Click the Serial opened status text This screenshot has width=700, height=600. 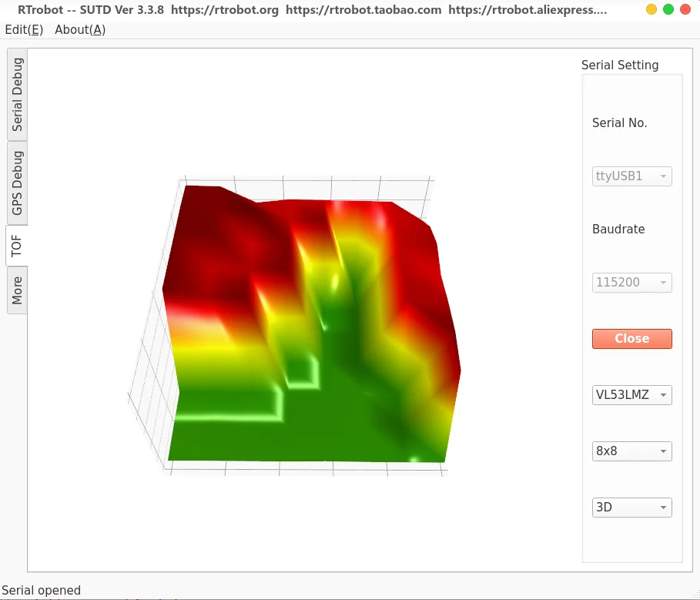coord(41,590)
